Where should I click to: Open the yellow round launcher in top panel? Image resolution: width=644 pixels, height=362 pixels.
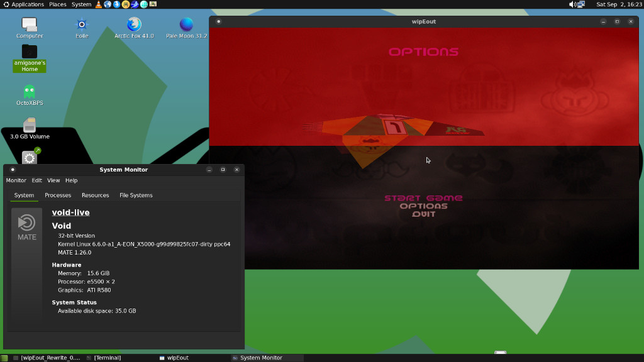click(126, 4)
